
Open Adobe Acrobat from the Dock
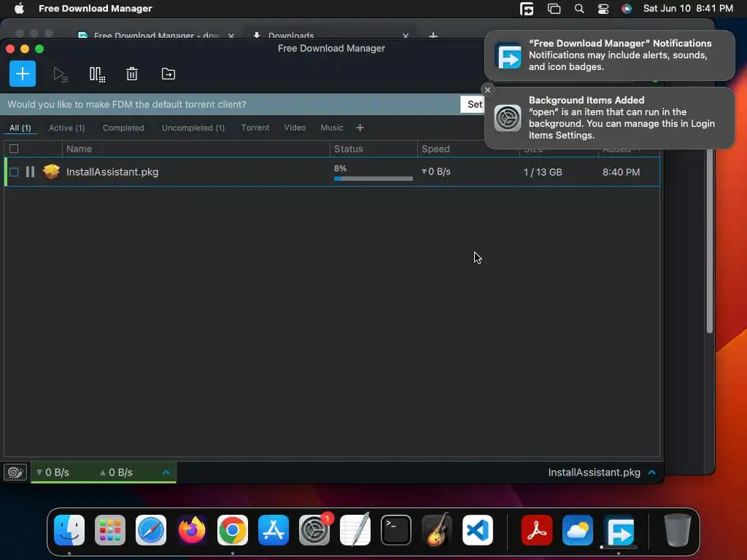[x=537, y=530]
